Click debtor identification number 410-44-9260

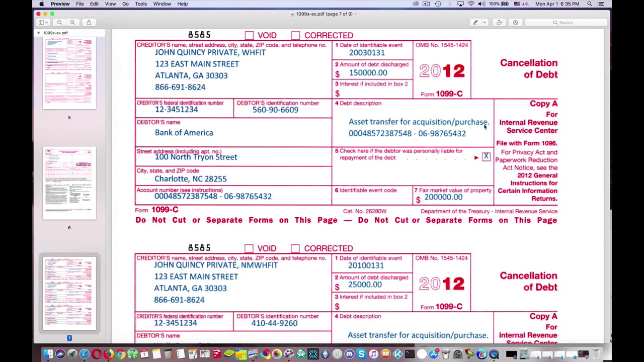[x=274, y=323]
